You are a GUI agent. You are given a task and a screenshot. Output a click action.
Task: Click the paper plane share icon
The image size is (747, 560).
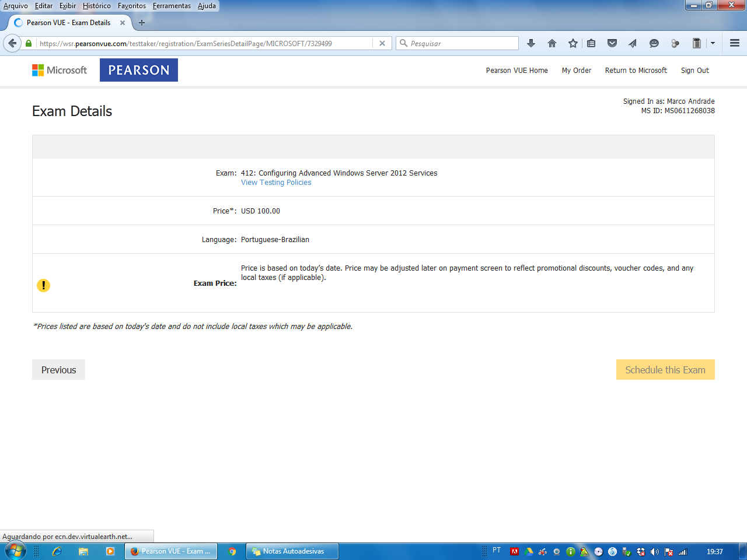633,43
